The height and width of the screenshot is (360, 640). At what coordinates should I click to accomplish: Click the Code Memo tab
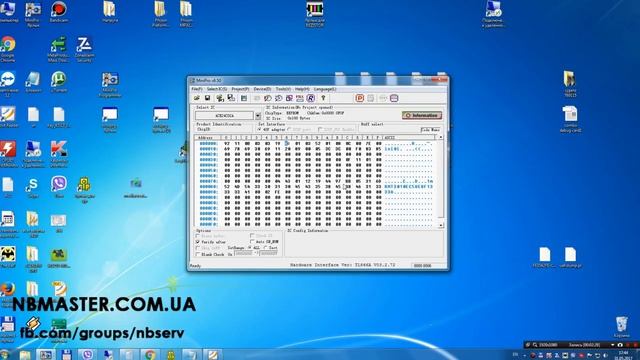(x=430, y=130)
